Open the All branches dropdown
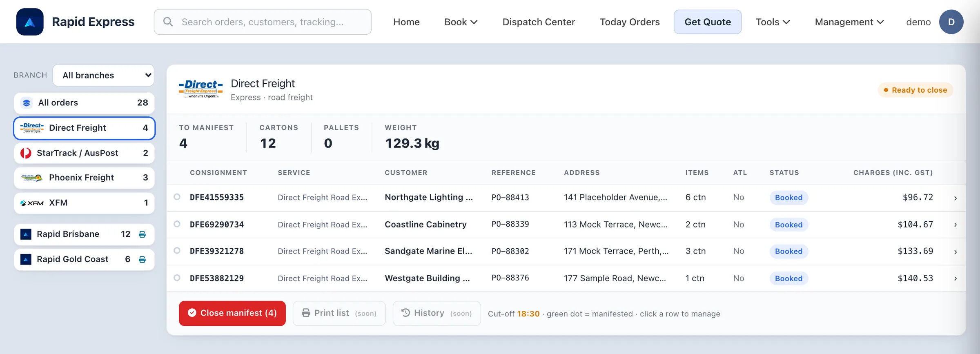980x354 pixels. click(104, 75)
